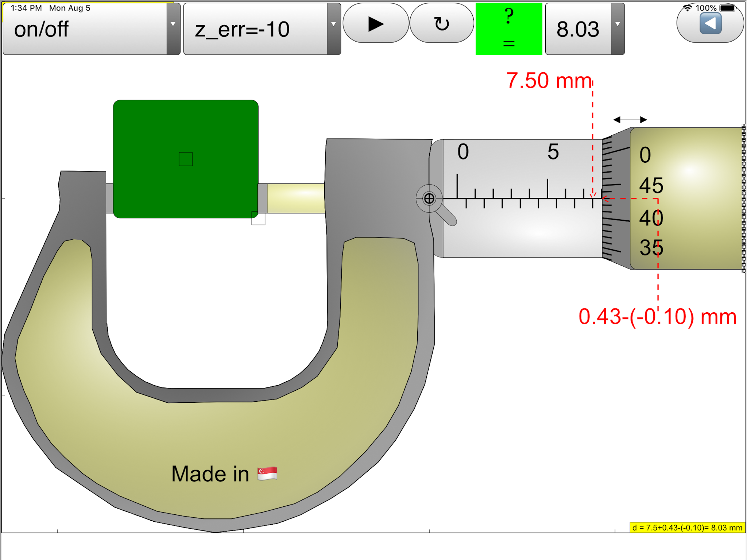Screen dimensions: 747x560
Task: Click the red 7.50 mm reading label
Action: (x=549, y=81)
